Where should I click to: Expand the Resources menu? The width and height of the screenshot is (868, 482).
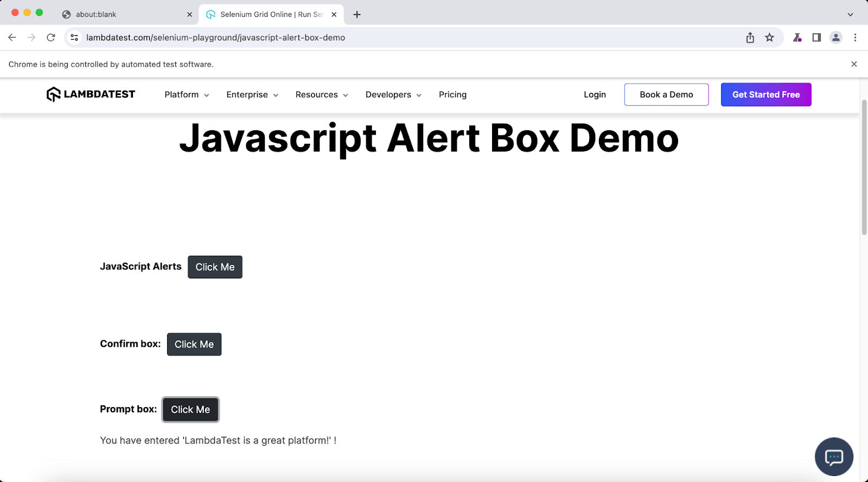[x=322, y=94]
